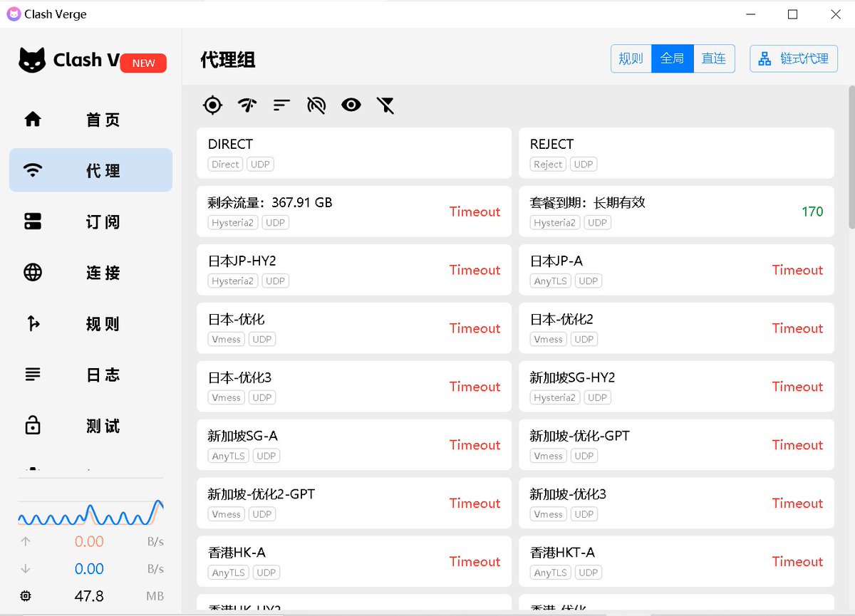Click the crossed-out signal test URL icon
The height and width of the screenshot is (616, 855).
tap(316, 105)
